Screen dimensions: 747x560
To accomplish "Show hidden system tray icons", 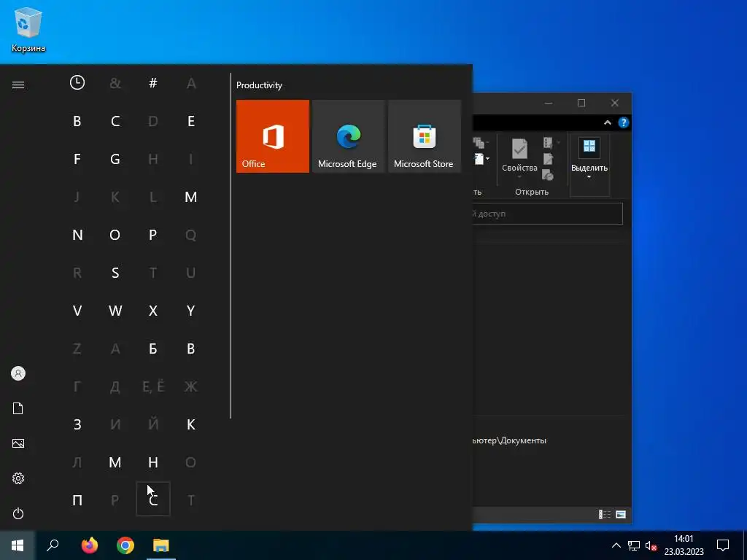I will (616, 545).
